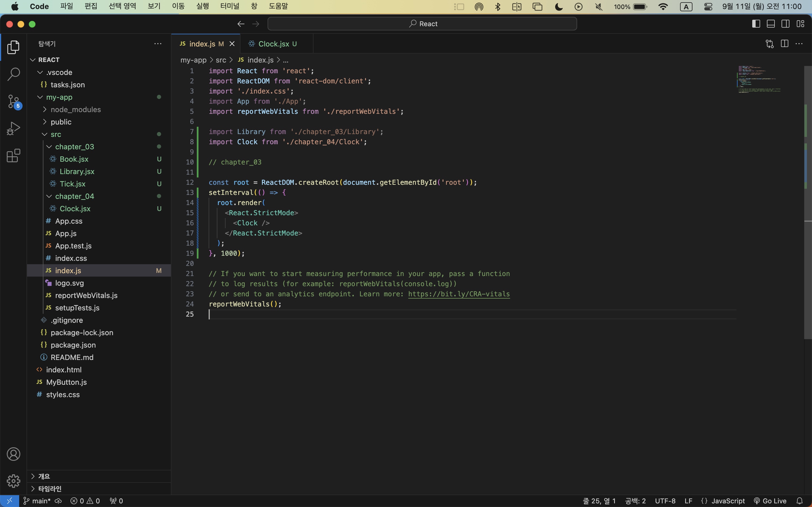This screenshot has height=507, width=812.
Task: Click the notifications bell in status bar
Action: 800,501
